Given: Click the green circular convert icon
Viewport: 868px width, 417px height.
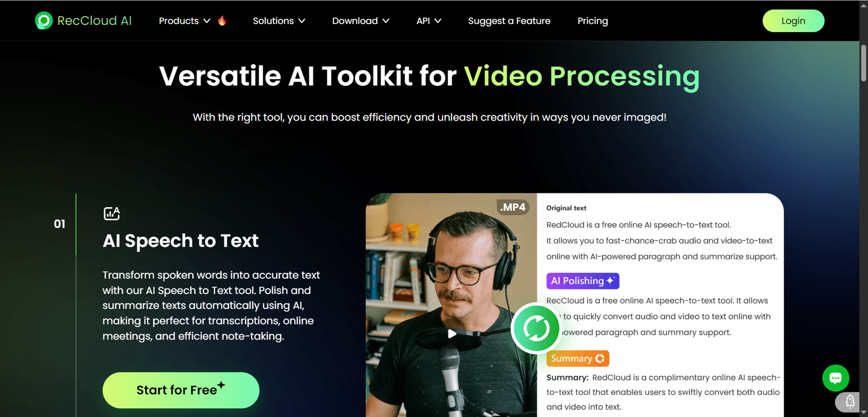Looking at the screenshot, I should [x=536, y=329].
